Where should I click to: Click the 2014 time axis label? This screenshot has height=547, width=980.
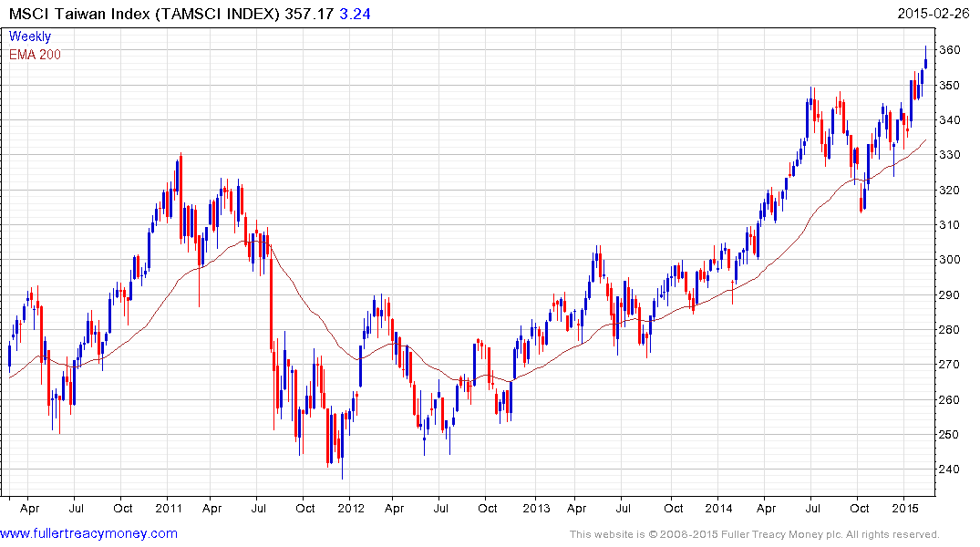(x=718, y=508)
